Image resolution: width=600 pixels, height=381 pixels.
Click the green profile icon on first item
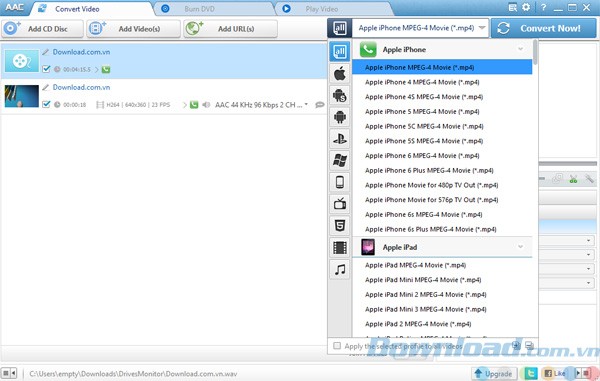106,70
